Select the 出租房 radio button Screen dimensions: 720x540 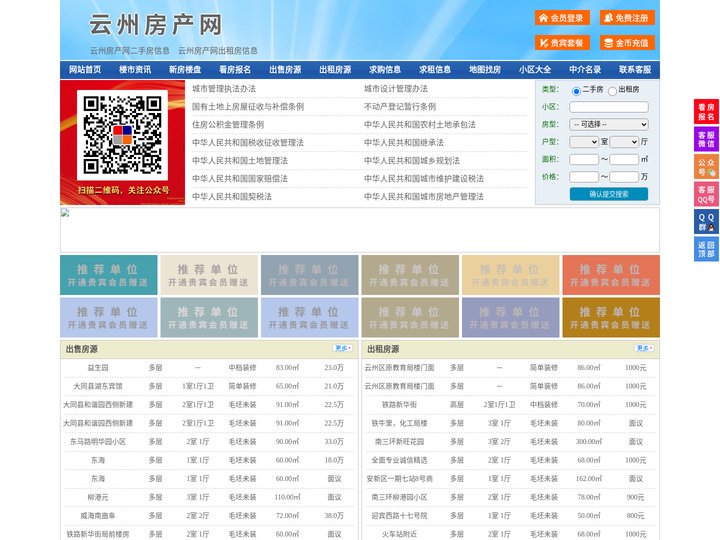(x=612, y=91)
